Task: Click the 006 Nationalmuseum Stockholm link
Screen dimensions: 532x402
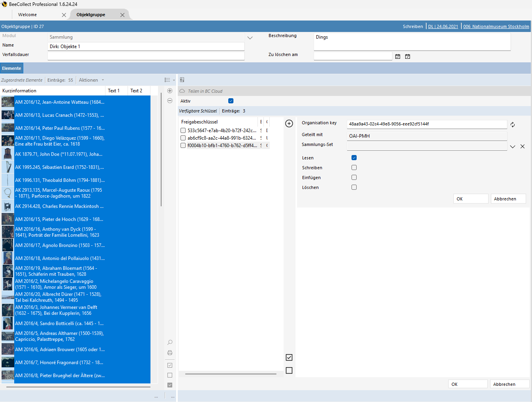Action: [496, 26]
